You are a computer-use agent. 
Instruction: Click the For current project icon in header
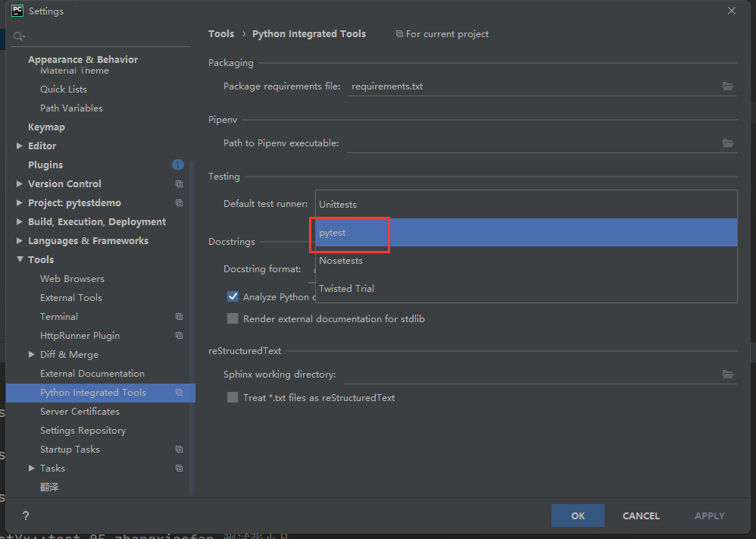399,34
